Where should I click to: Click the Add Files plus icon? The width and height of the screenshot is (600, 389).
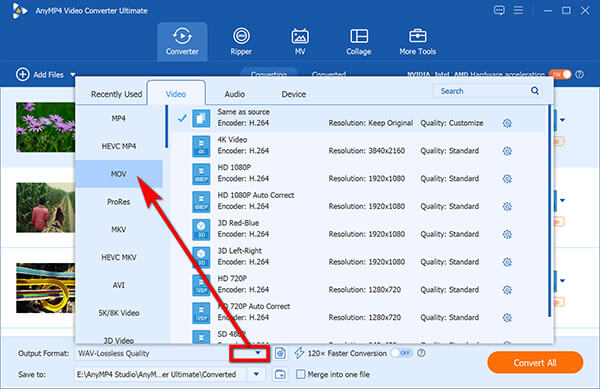click(23, 74)
